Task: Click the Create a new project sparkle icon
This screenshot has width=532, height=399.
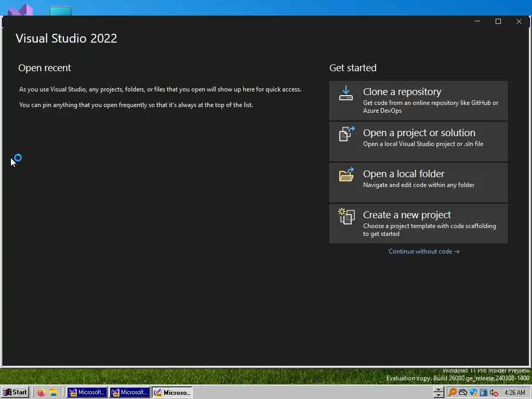Action: coord(347,216)
